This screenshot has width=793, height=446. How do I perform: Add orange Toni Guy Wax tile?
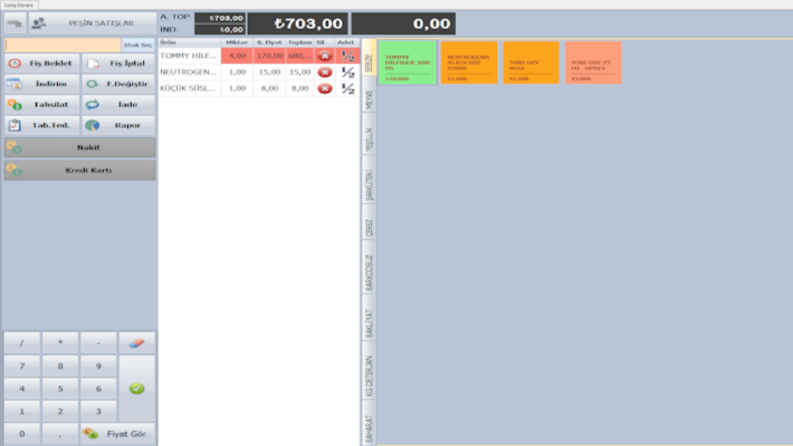tap(531, 62)
